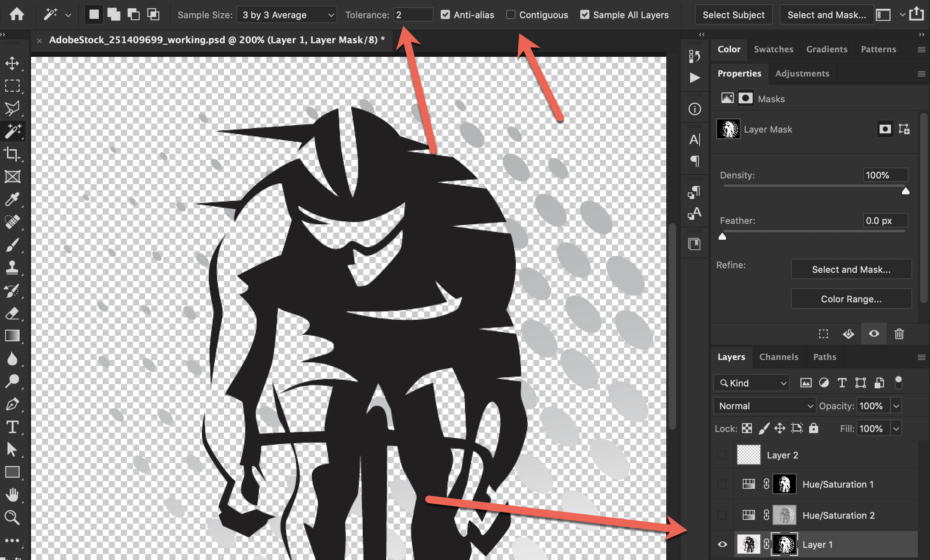Select the Crop tool
Viewport: 930px width, 560px height.
click(x=13, y=154)
